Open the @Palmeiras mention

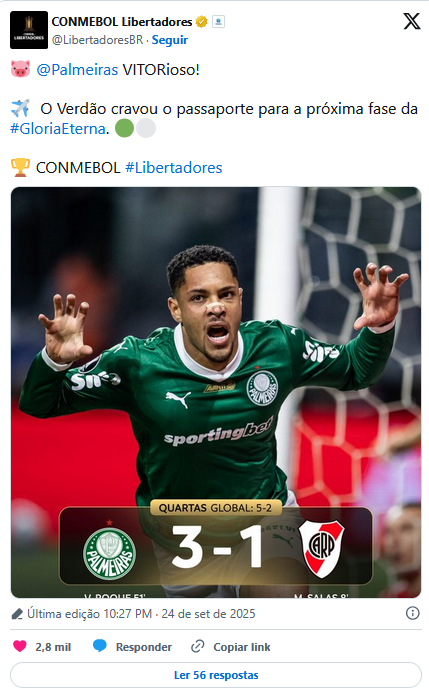click(77, 70)
